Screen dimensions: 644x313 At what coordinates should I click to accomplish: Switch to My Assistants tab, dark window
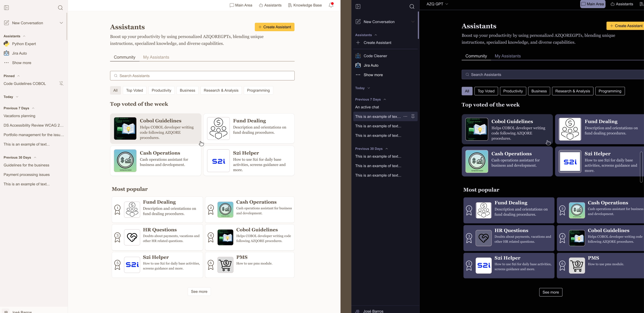tap(508, 56)
